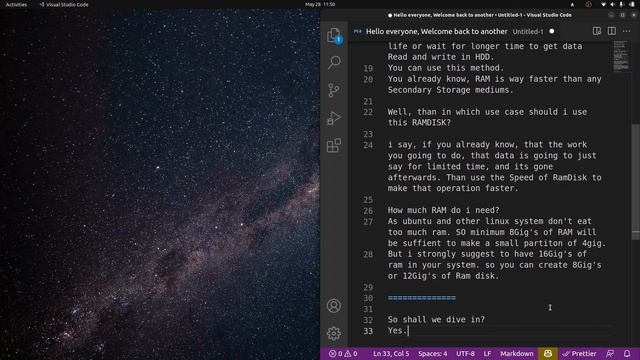Click the microphone indicator in the system tray

[621, 4]
